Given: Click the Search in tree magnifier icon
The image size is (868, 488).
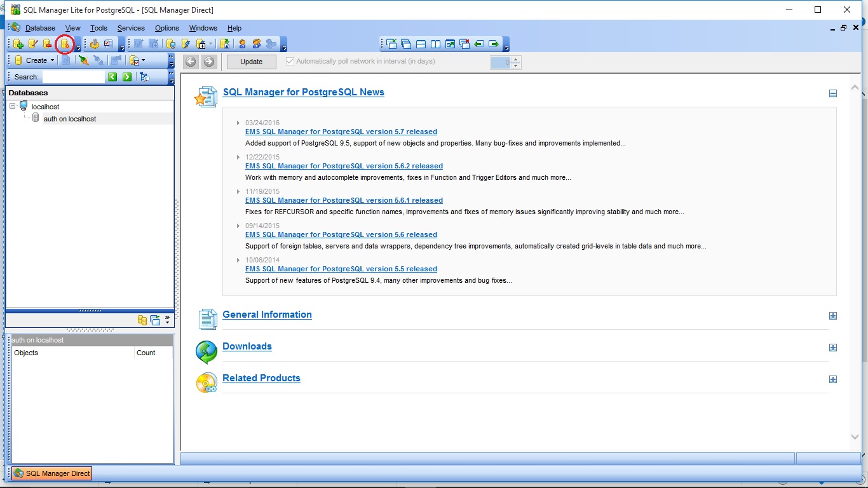Looking at the screenshot, I should coord(145,77).
